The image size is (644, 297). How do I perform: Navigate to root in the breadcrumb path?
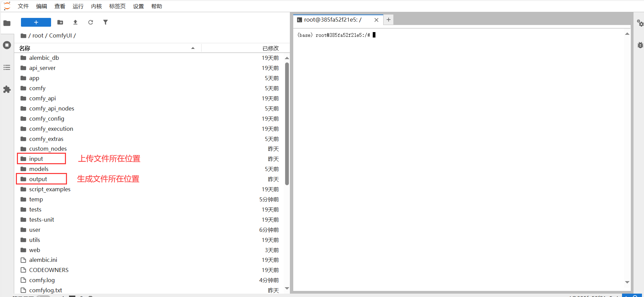(x=38, y=35)
